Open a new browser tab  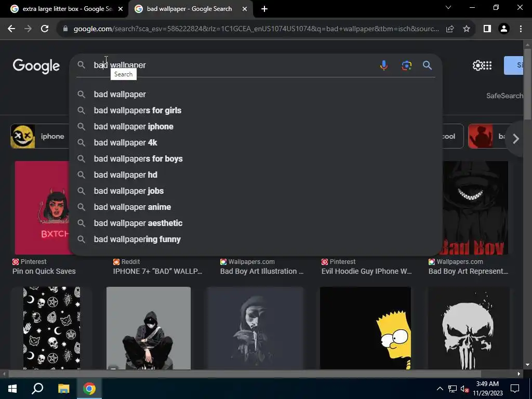click(264, 9)
